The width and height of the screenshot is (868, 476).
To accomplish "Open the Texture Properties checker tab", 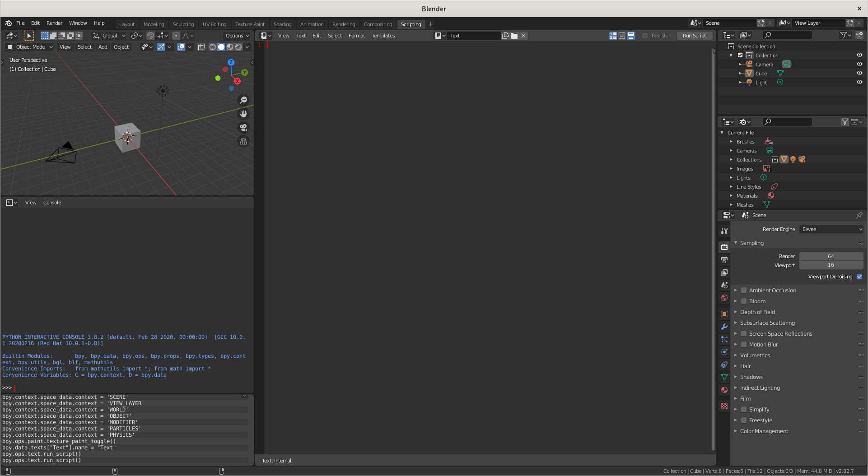I will [724, 406].
